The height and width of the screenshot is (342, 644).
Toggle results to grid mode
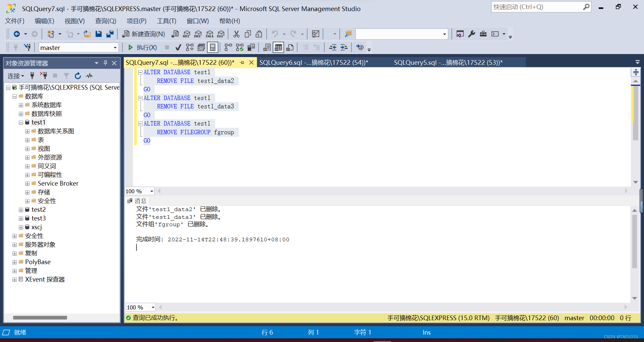click(278, 47)
